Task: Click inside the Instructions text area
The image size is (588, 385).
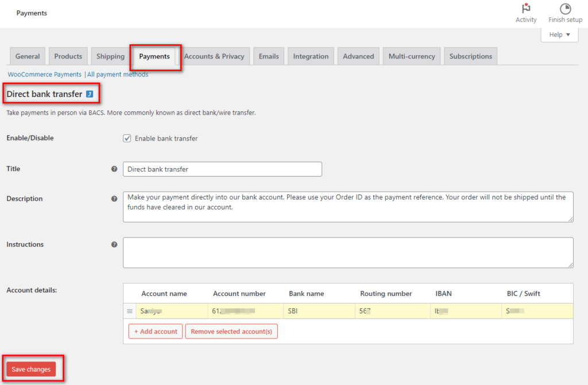Action: pyautogui.click(x=348, y=252)
